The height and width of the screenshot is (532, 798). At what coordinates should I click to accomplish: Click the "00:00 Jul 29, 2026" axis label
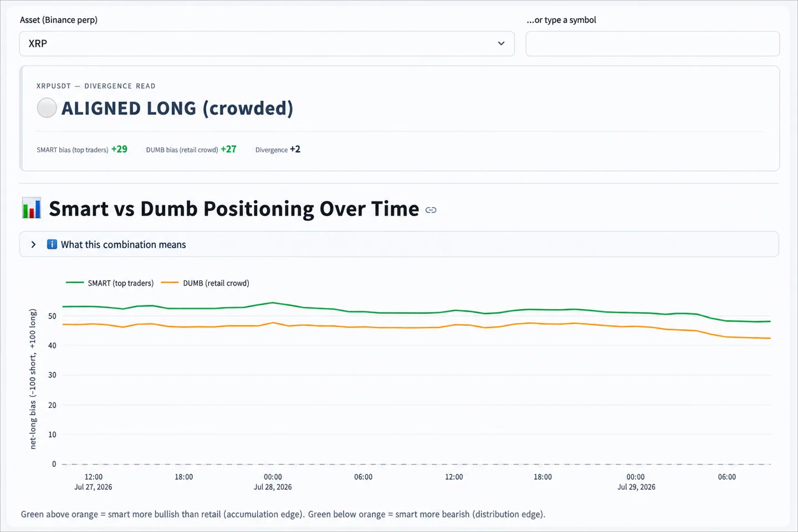(636, 482)
